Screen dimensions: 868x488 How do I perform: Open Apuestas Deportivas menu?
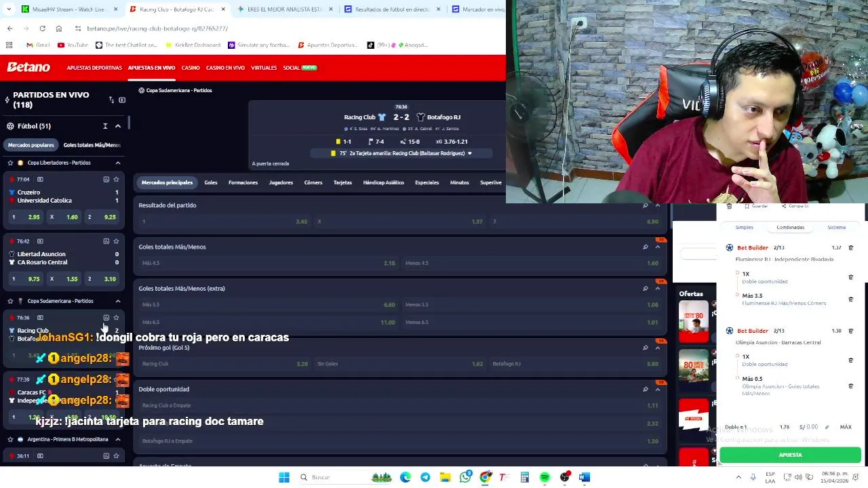[94, 68]
